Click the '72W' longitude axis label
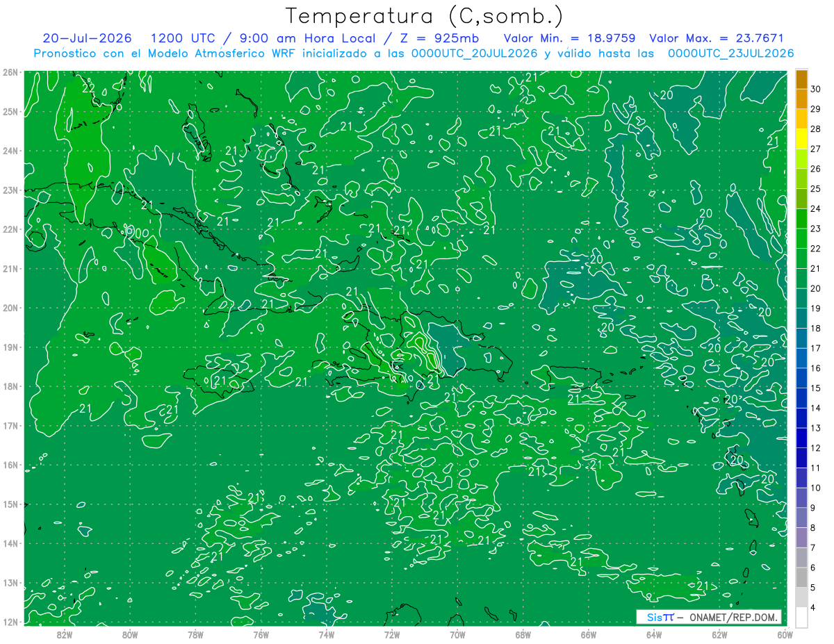Screen dimensions: 834x644 point(392,634)
